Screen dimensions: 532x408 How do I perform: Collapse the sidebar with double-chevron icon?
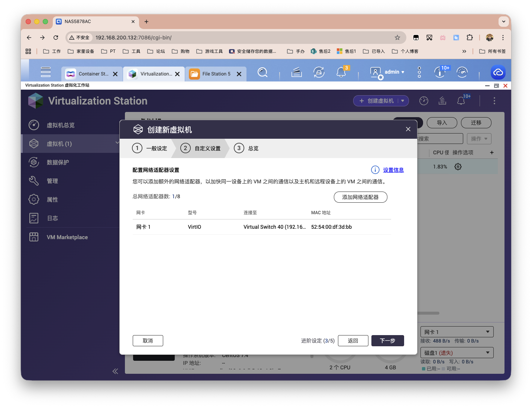coord(115,371)
